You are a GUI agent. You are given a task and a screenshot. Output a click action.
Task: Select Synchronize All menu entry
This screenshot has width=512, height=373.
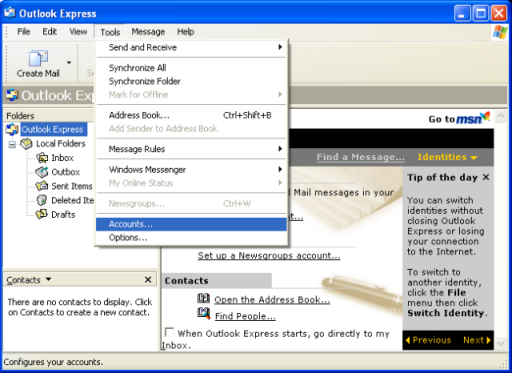click(x=191, y=68)
